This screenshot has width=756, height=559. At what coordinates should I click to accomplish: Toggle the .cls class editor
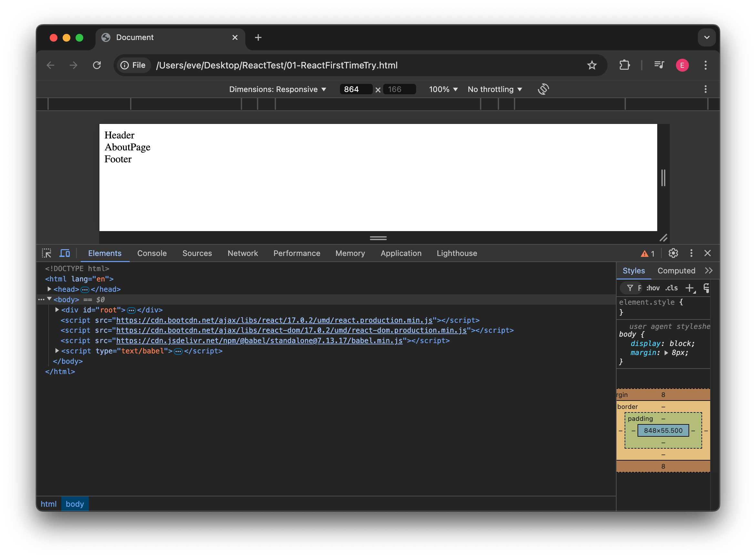click(671, 288)
